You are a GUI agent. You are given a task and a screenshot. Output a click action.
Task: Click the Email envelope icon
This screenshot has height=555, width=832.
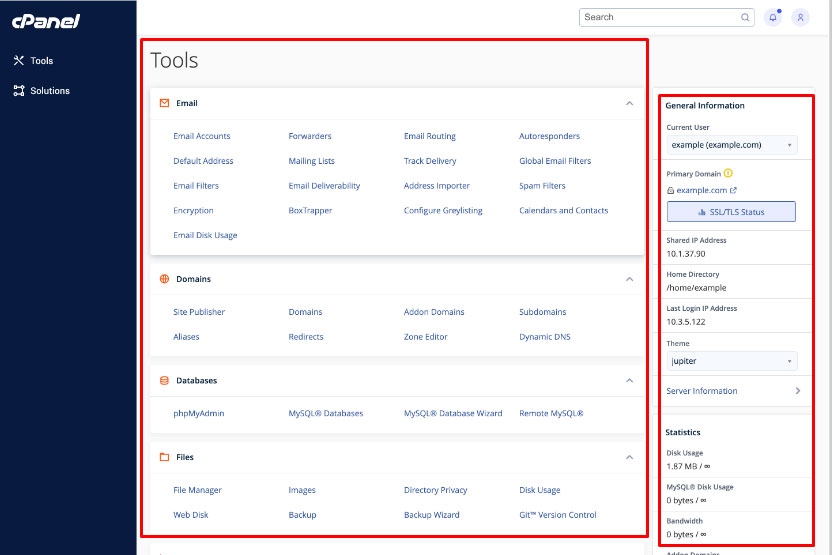tap(164, 103)
